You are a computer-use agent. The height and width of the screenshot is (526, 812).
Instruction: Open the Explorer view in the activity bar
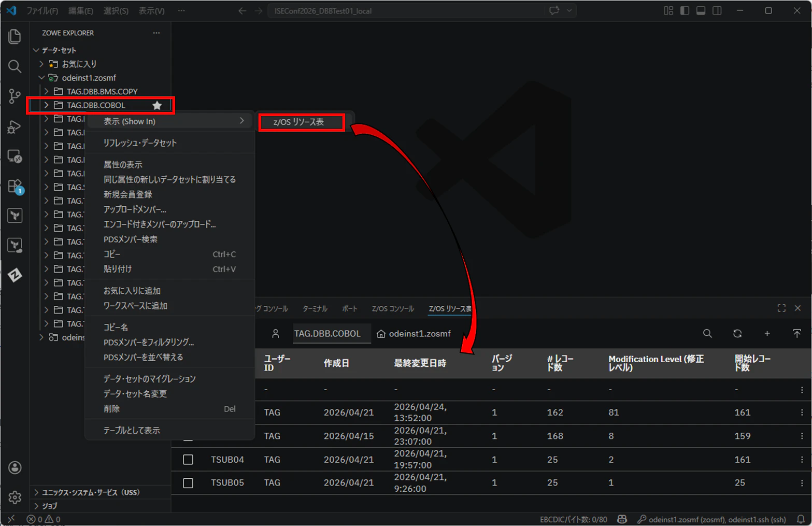pos(15,36)
